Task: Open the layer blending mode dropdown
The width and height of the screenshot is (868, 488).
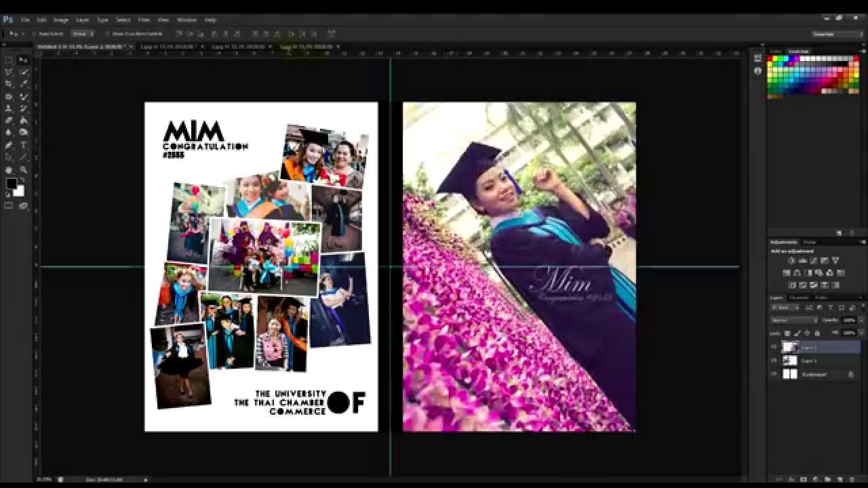Action: click(795, 320)
